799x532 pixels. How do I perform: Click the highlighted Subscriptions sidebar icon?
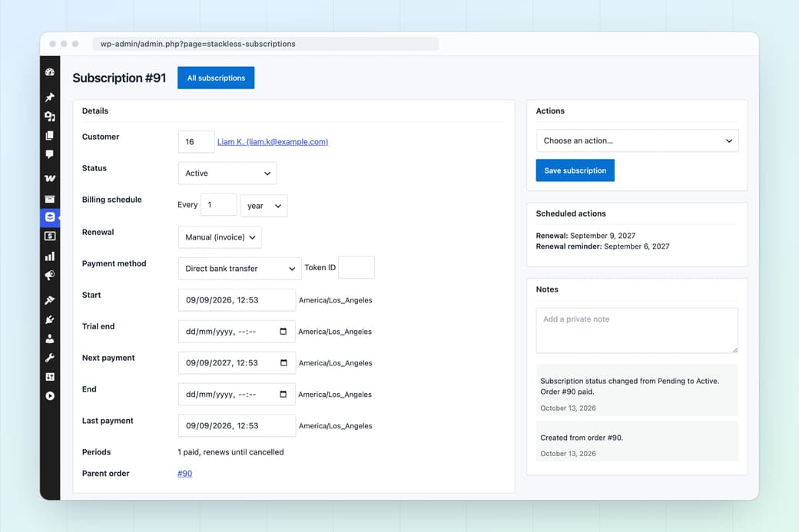click(x=50, y=217)
